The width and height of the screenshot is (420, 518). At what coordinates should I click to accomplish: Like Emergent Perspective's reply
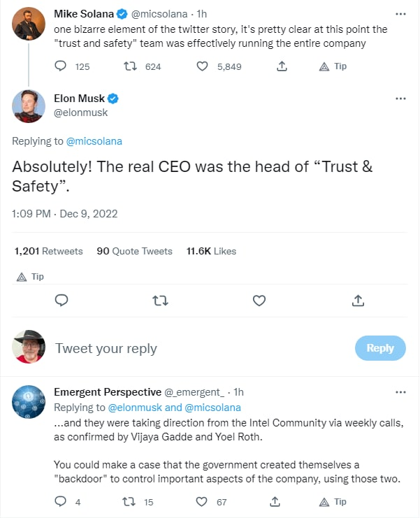(203, 501)
